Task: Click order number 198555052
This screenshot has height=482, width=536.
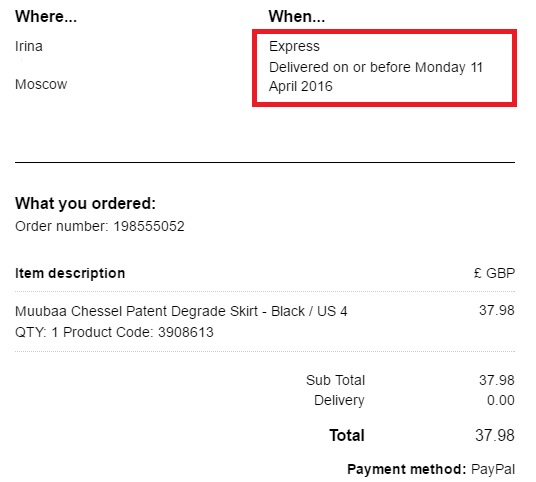Action: [149, 226]
